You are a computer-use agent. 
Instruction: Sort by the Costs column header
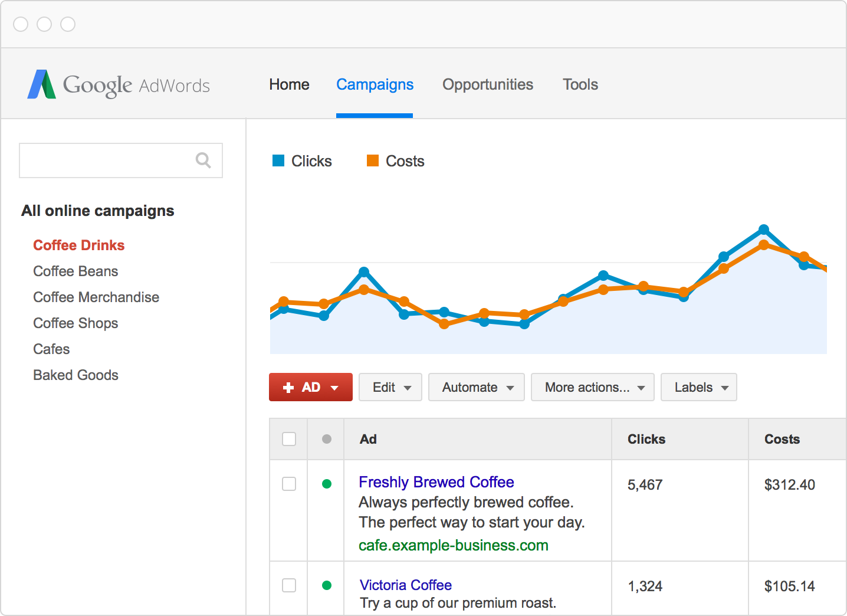tap(782, 439)
